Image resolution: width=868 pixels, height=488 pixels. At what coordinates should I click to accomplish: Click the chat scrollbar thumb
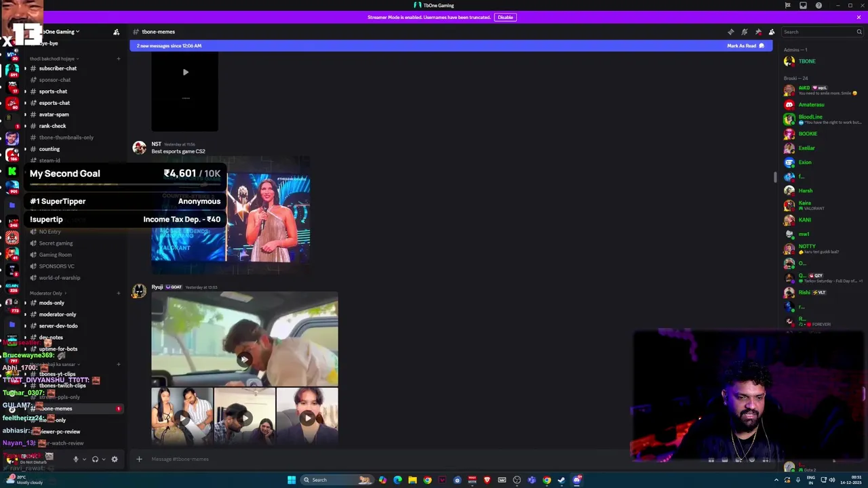pos(776,177)
